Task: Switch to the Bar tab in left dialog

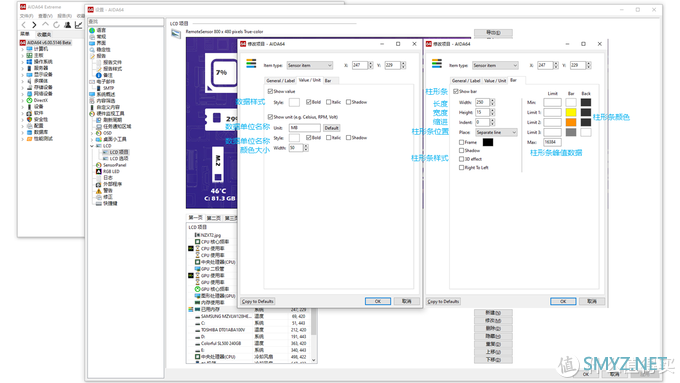Action: coord(328,81)
